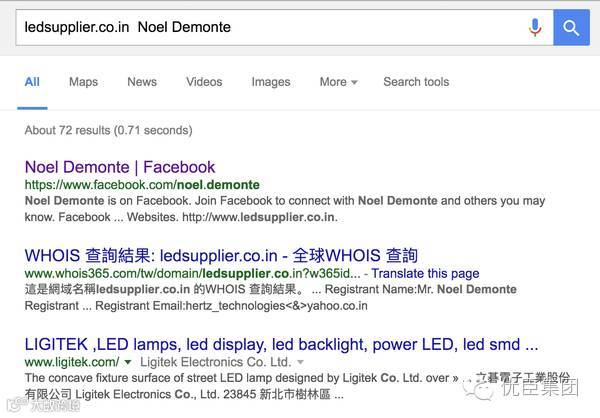The width and height of the screenshot is (600, 418).
Task: Click the voice search microphone icon
Action: (535, 28)
